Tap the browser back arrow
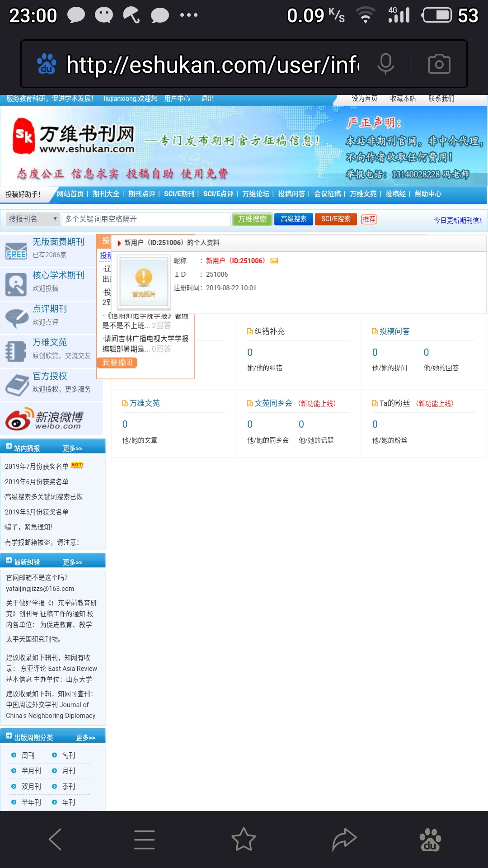 pyautogui.click(x=55, y=840)
